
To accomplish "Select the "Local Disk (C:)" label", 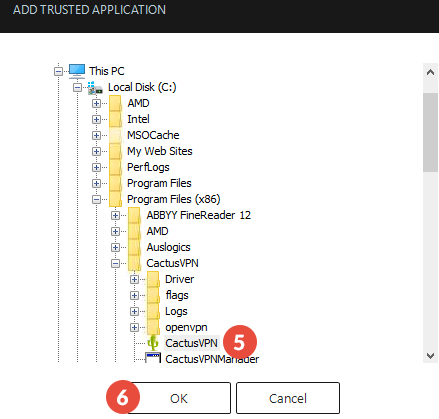I will point(142,87).
